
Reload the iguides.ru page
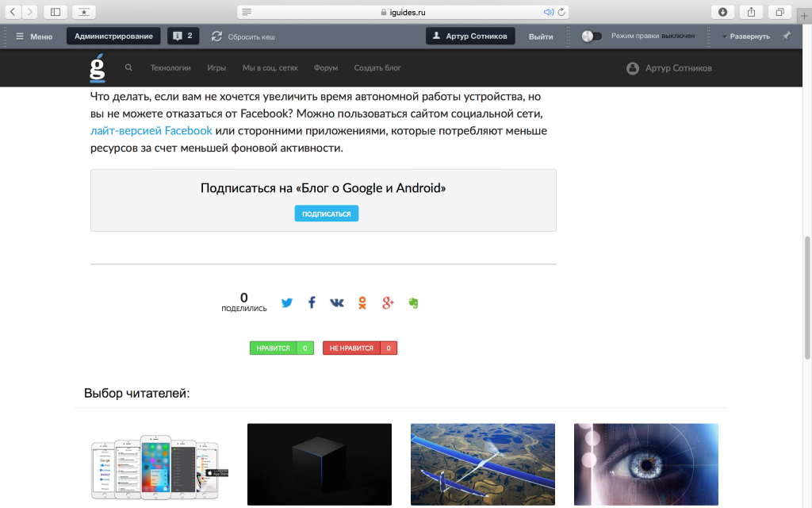(561, 12)
